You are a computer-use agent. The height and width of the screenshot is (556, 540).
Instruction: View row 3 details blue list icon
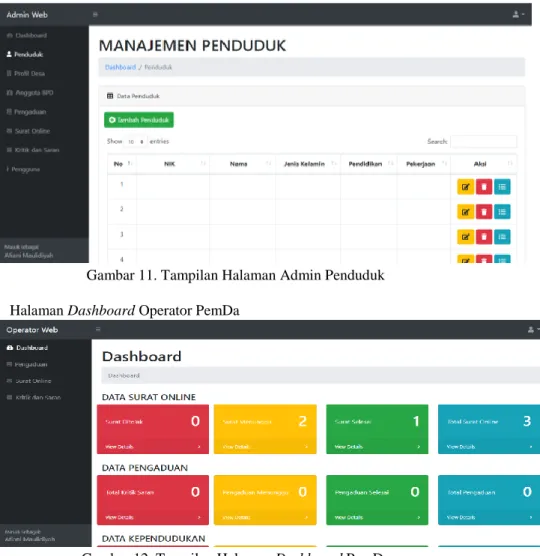pos(502,237)
